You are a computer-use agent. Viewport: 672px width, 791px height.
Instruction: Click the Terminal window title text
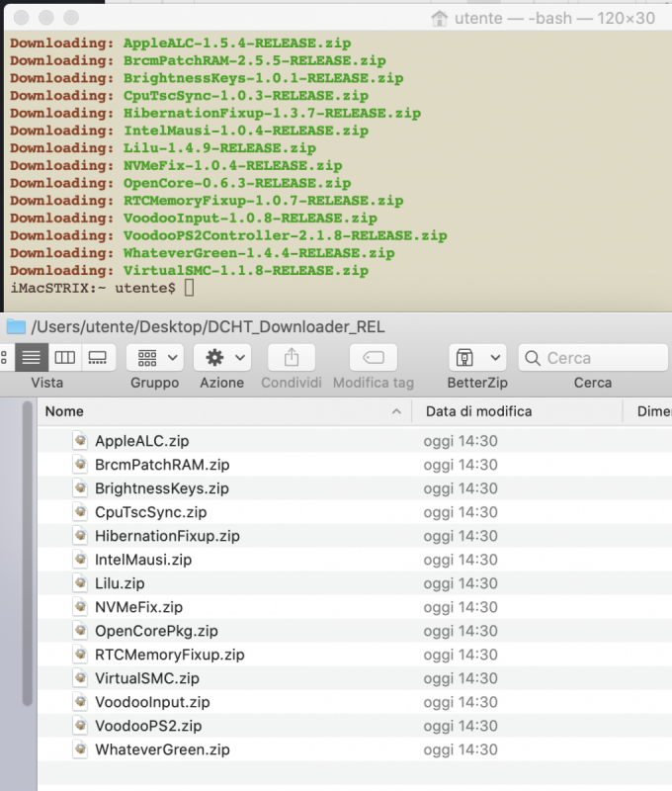click(x=554, y=18)
